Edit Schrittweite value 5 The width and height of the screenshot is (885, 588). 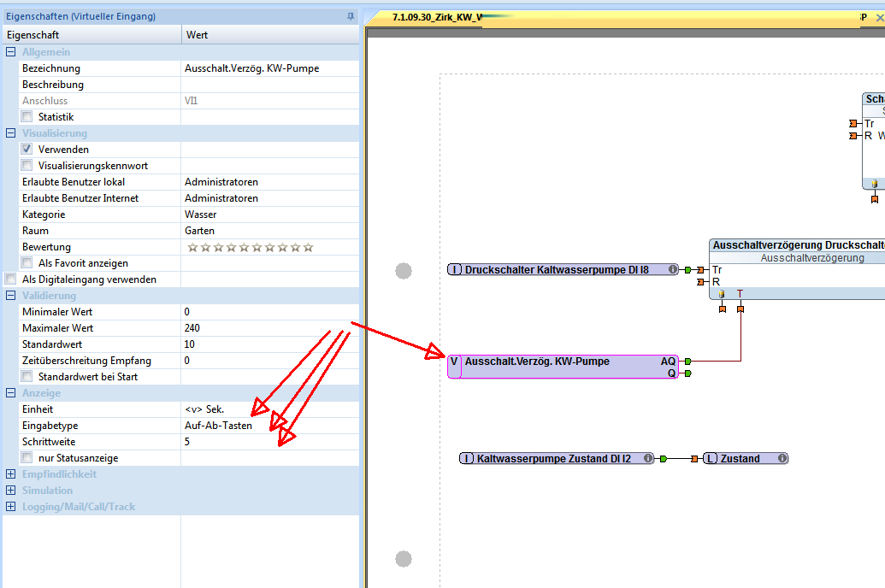[270, 442]
